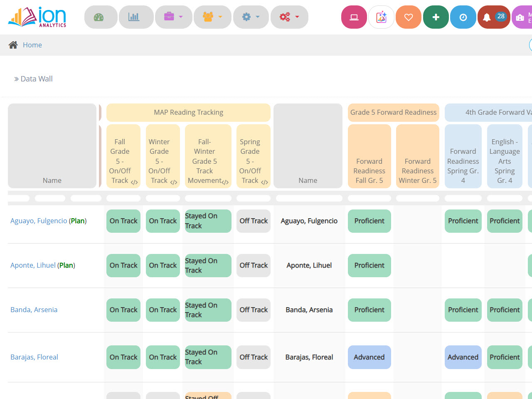Click the orange heart favorites button

coord(409,17)
